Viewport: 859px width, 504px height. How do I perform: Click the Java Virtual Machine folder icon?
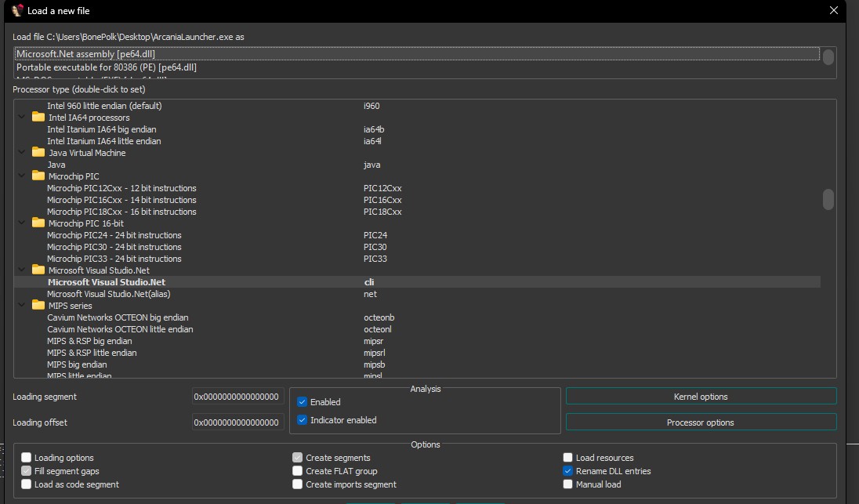[38, 152]
